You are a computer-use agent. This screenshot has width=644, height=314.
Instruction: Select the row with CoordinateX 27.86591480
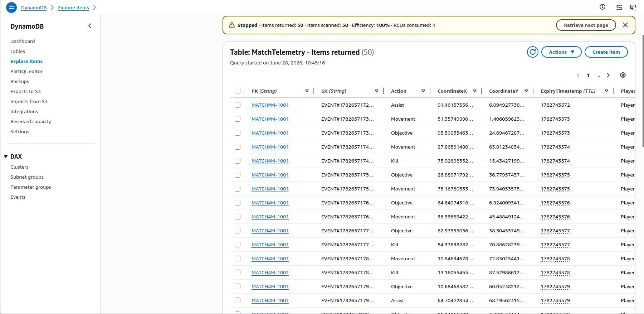point(238,147)
